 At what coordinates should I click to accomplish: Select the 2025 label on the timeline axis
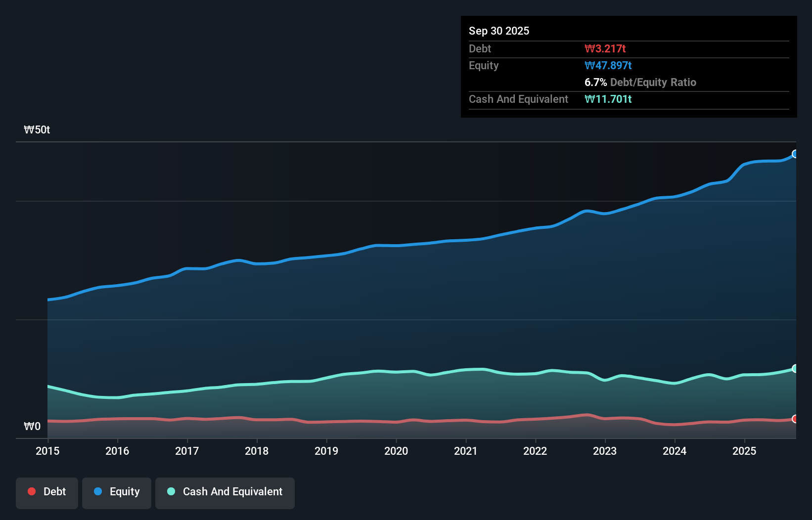click(x=745, y=451)
